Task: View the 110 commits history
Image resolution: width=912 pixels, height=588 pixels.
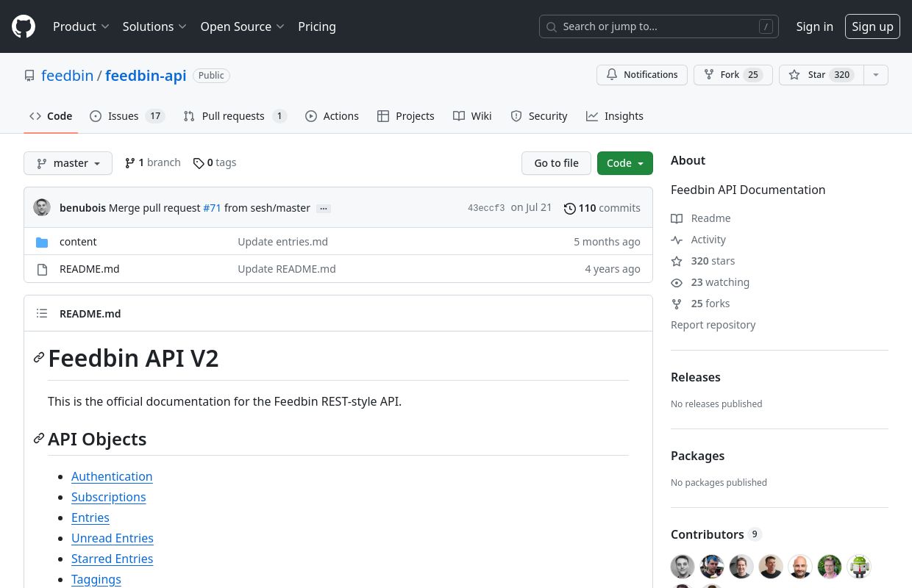Action: pos(602,208)
